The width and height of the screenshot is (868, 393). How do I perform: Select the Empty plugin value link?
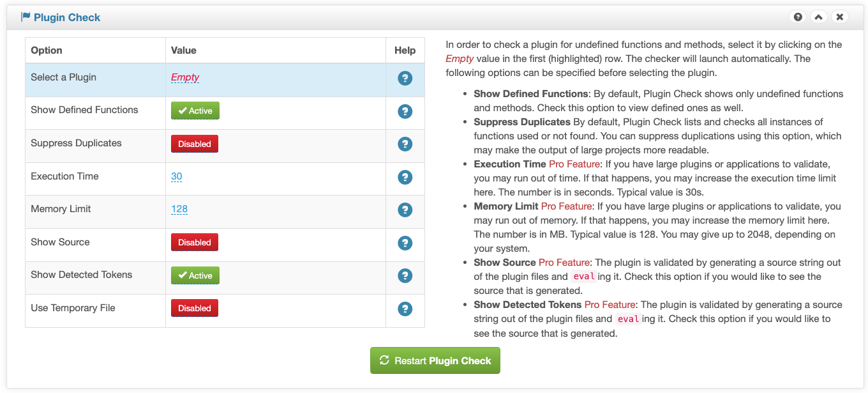click(x=185, y=77)
